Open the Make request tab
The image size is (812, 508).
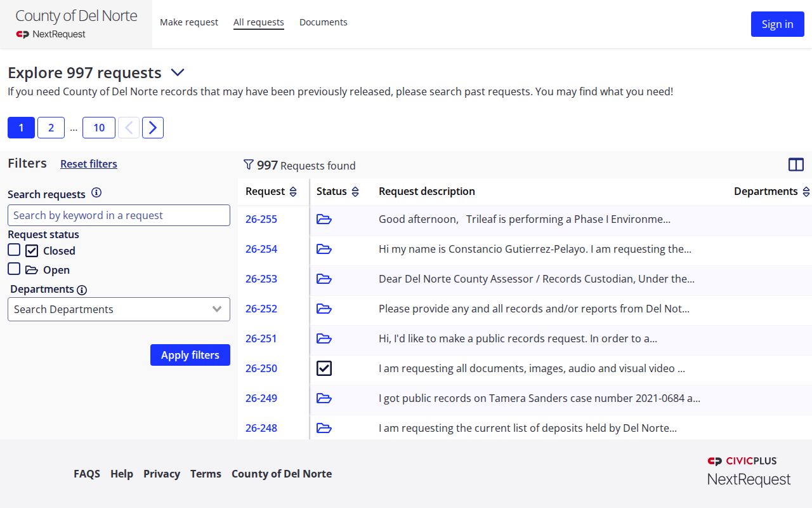pos(189,22)
